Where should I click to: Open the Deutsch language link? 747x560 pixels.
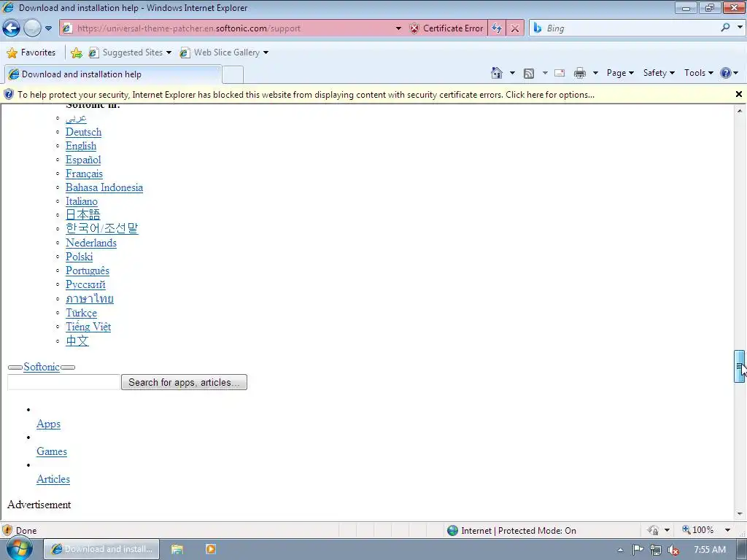(83, 132)
